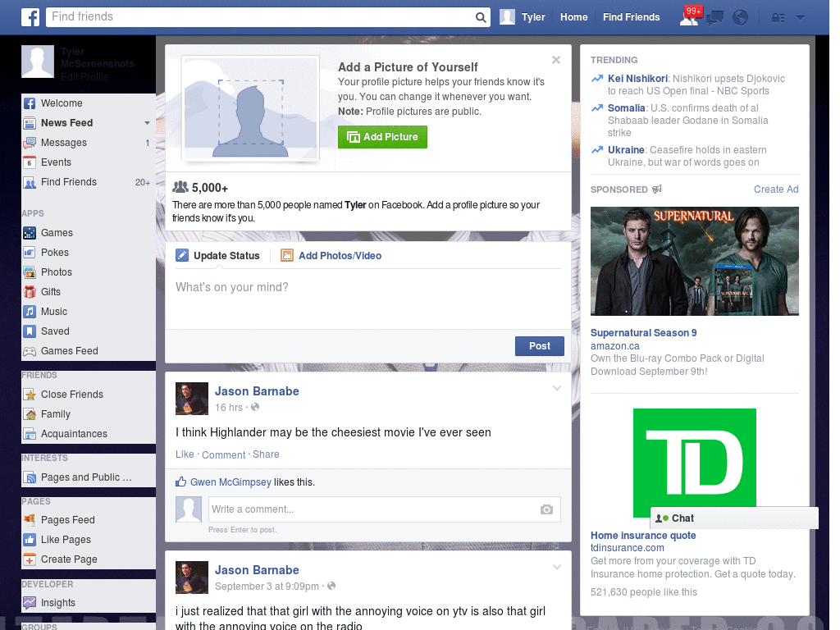Expand options on Jason Barnabe's 16 hrs post

[x=557, y=388]
